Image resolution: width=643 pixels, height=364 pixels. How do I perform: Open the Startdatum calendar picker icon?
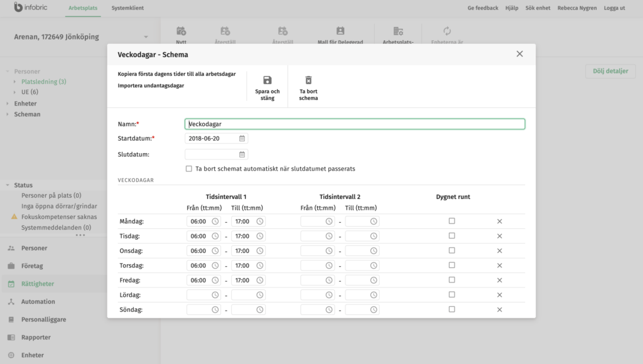[x=242, y=138]
